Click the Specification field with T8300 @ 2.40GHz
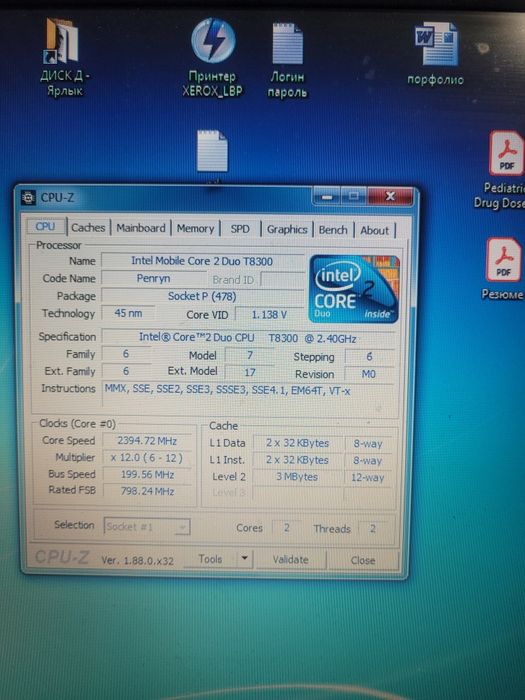Viewport: 525px width, 700px height. pos(248,338)
